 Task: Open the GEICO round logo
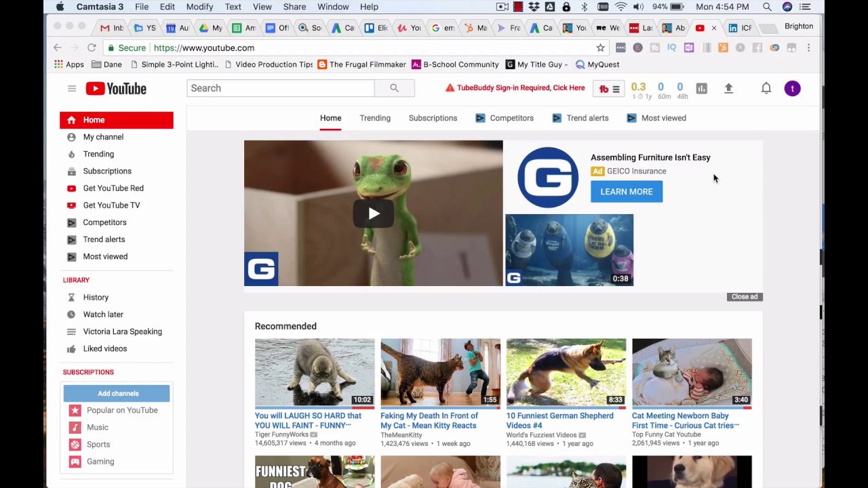[x=548, y=177]
